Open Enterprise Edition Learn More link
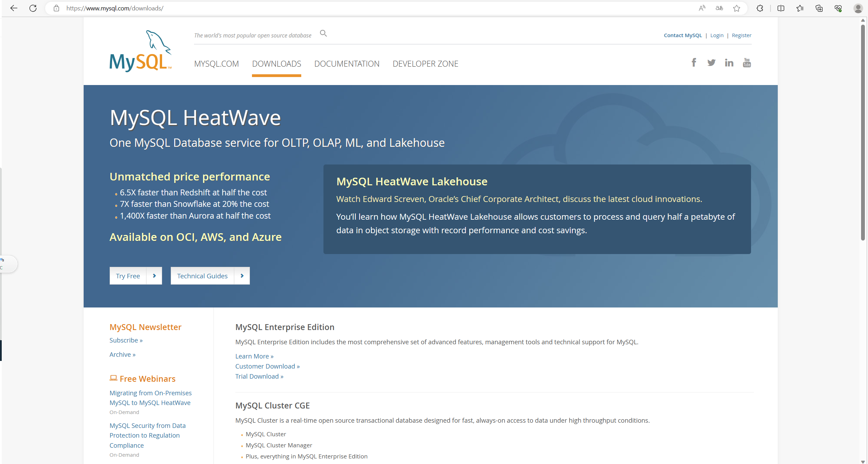Image resolution: width=868 pixels, height=464 pixels. 254,356
